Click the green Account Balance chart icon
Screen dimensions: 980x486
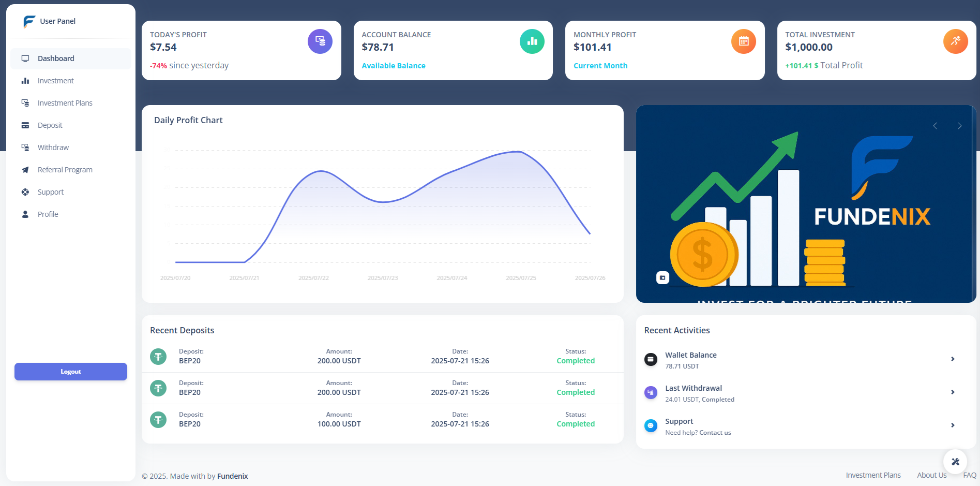pos(532,41)
